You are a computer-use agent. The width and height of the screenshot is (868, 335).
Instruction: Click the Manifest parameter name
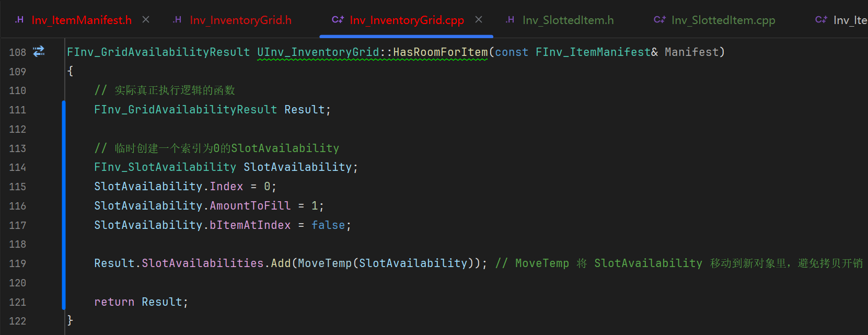[691, 52]
